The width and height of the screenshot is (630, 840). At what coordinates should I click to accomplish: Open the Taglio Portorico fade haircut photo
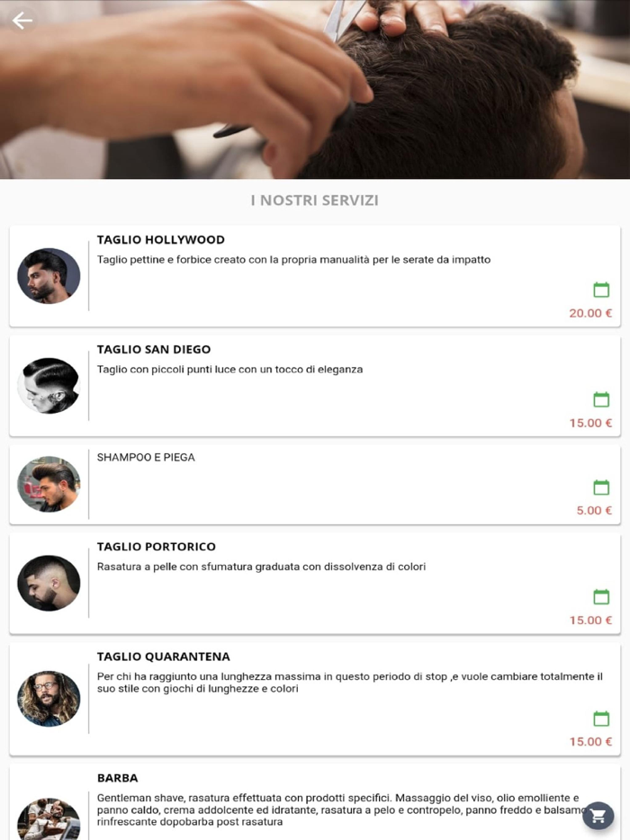pyautogui.click(x=49, y=583)
